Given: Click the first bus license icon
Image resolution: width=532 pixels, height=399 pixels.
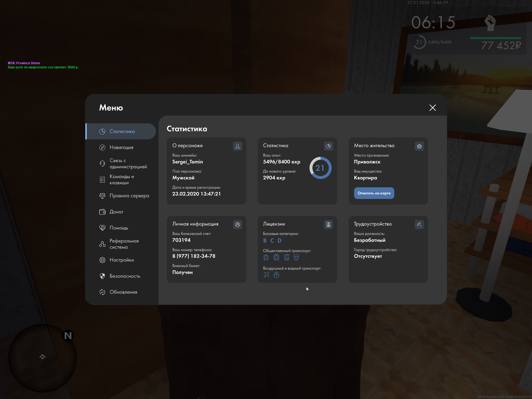Looking at the screenshot, I should pyautogui.click(x=266, y=257).
